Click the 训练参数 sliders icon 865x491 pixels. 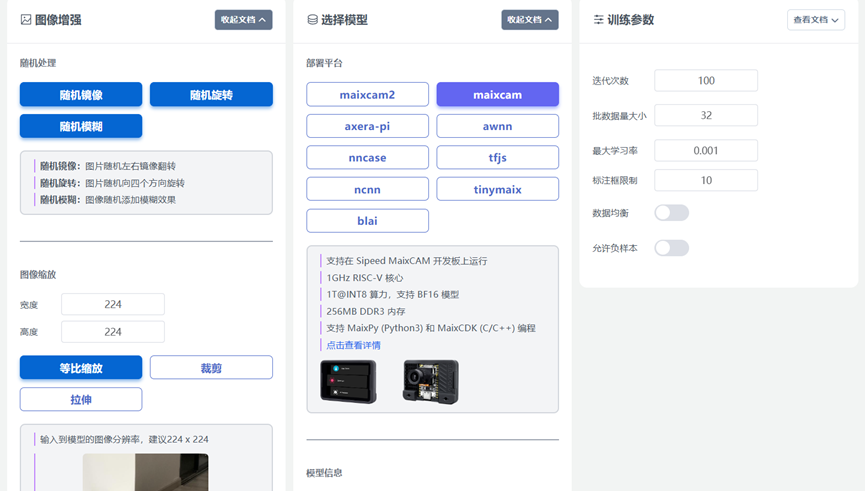pos(599,20)
